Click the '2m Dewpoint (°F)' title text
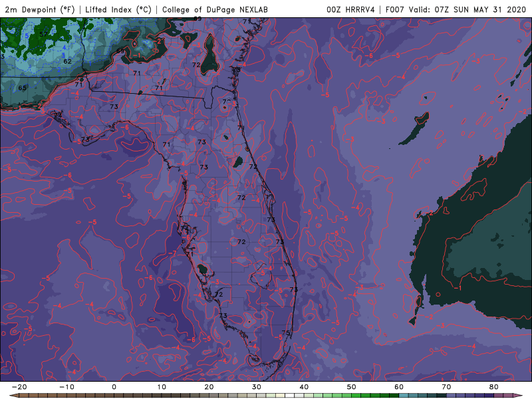The image size is (532, 399). click(40, 9)
